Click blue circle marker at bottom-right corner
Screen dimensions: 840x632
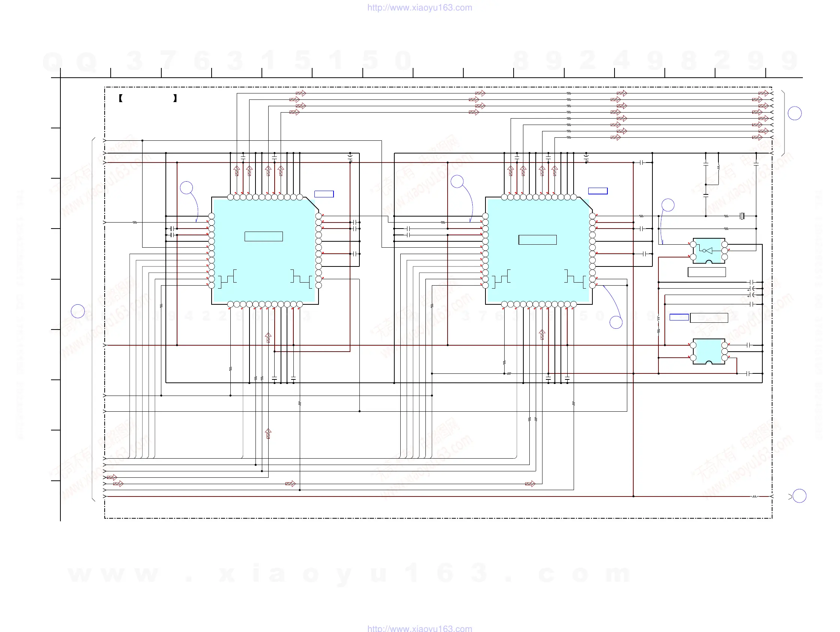pyautogui.click(x=799, y=496)
